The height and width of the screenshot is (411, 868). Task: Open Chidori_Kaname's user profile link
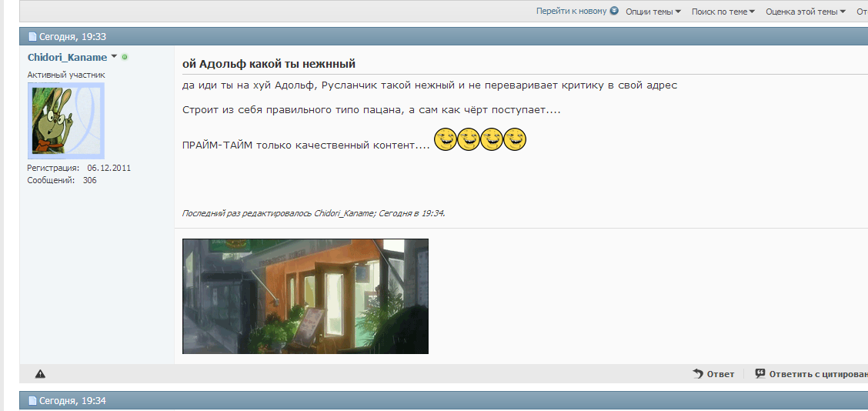pyautogui.click(x=67, y=57)
